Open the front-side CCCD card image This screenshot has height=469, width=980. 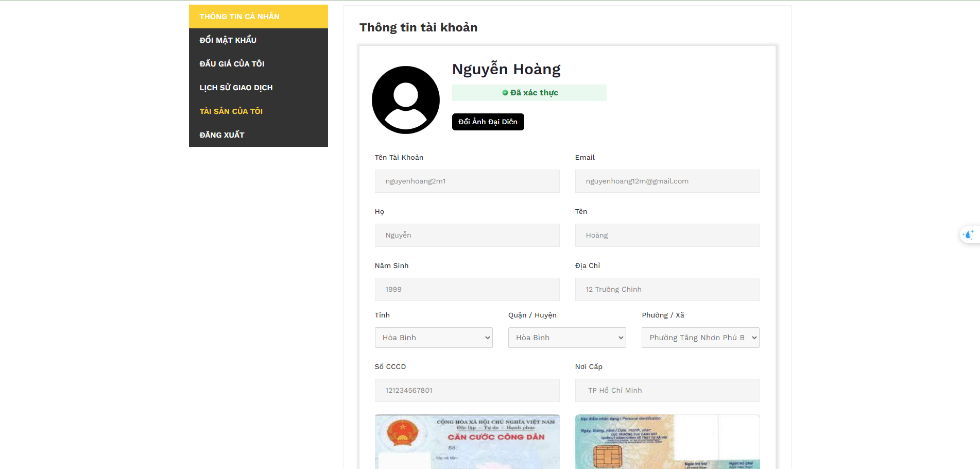467,442
